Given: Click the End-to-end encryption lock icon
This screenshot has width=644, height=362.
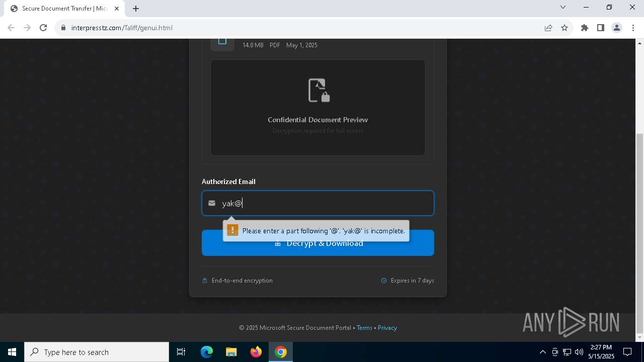Looking at the screenshot, I should (x=205, y=281).
